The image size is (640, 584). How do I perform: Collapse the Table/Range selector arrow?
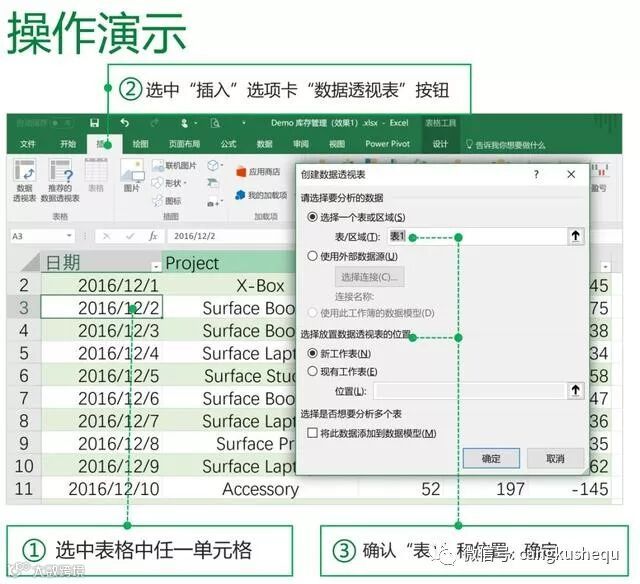(576, 236)
